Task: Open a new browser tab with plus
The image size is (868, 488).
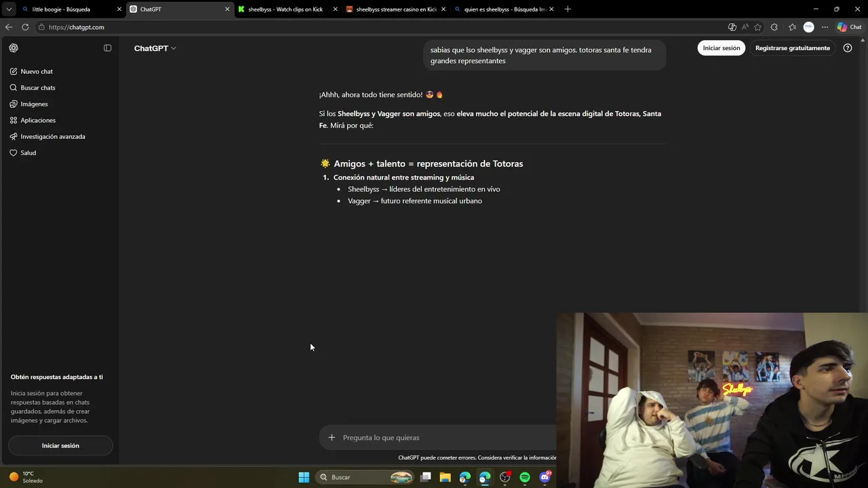Action: 568,9
